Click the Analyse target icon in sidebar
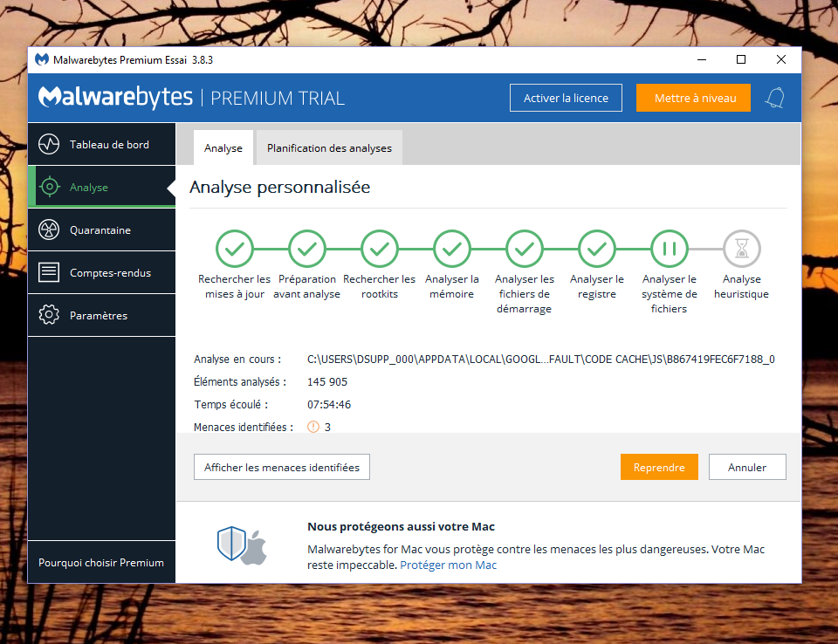 49,187
